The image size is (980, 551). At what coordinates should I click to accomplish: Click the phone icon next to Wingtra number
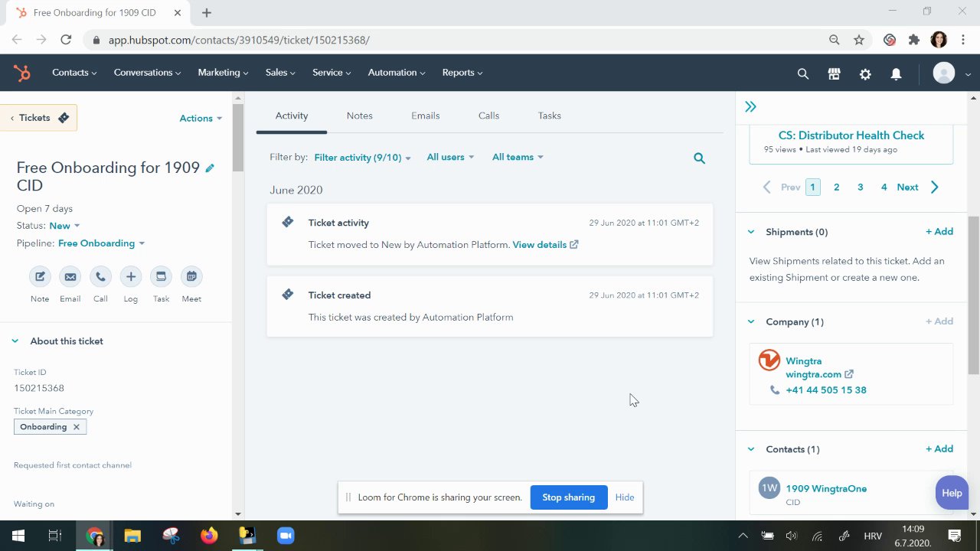(x=775, y=390)
